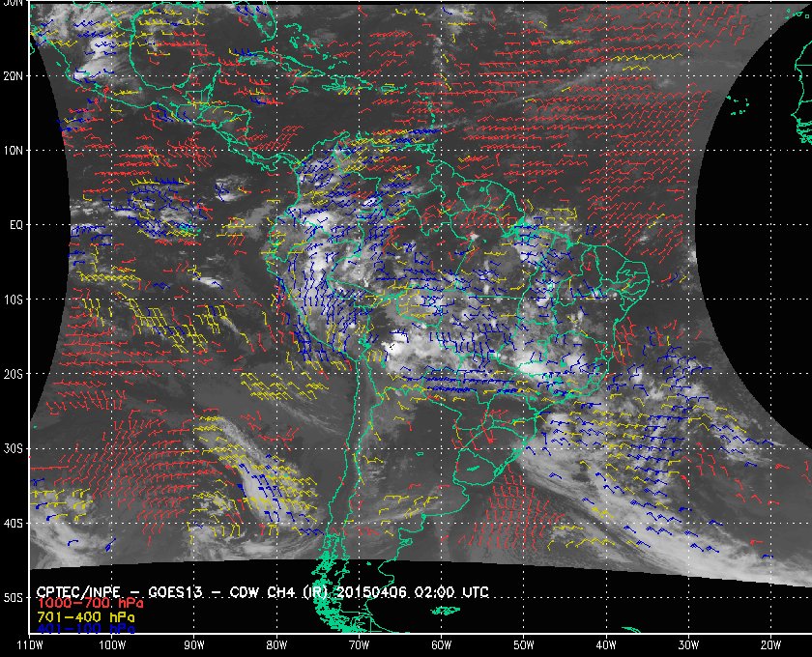812x657 pixels.
Task: Click the yellow 701-400 hPa legend entry
Action: 86,617
